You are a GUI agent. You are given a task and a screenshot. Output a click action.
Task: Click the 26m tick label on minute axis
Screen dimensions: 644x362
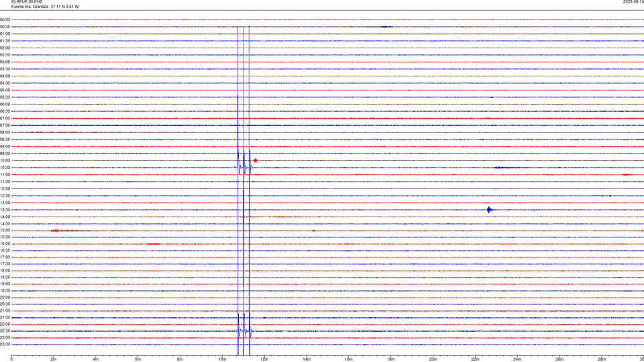(559, 359)
